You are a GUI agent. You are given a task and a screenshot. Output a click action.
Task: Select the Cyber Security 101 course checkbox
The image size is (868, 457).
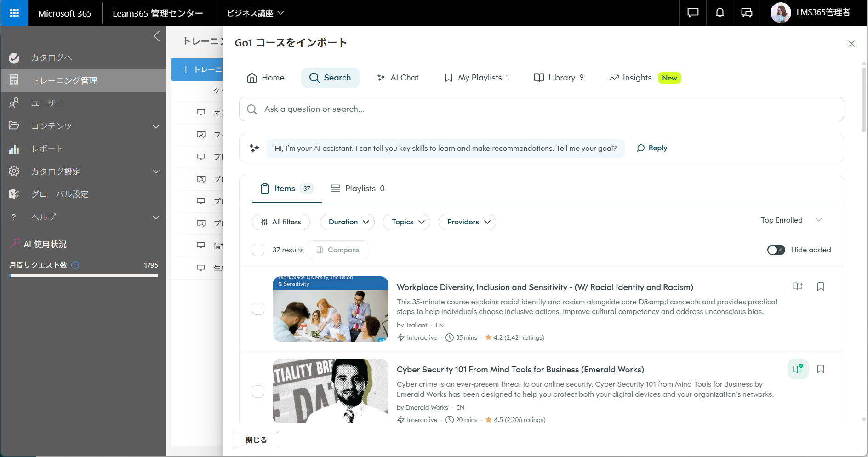(258, 391)
